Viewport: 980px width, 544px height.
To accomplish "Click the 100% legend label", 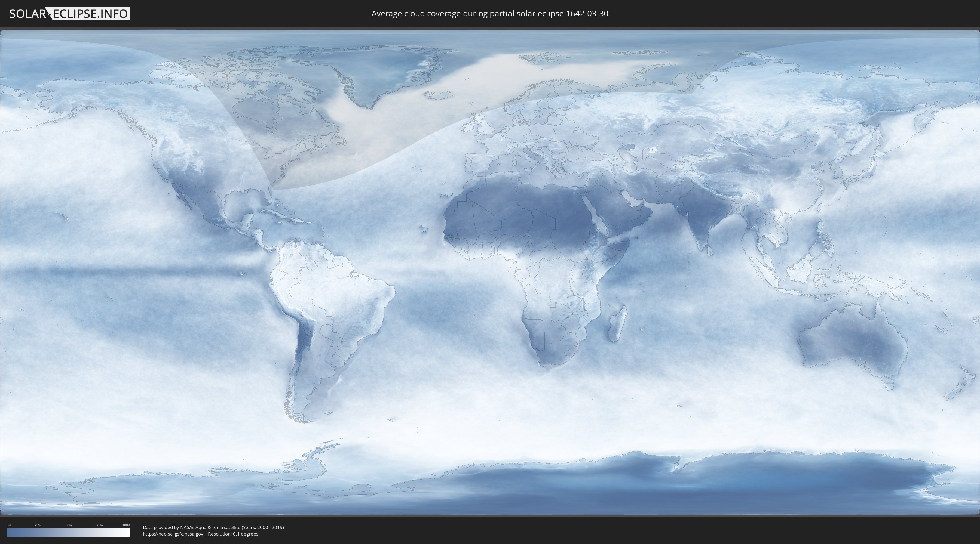I will 126,525.
